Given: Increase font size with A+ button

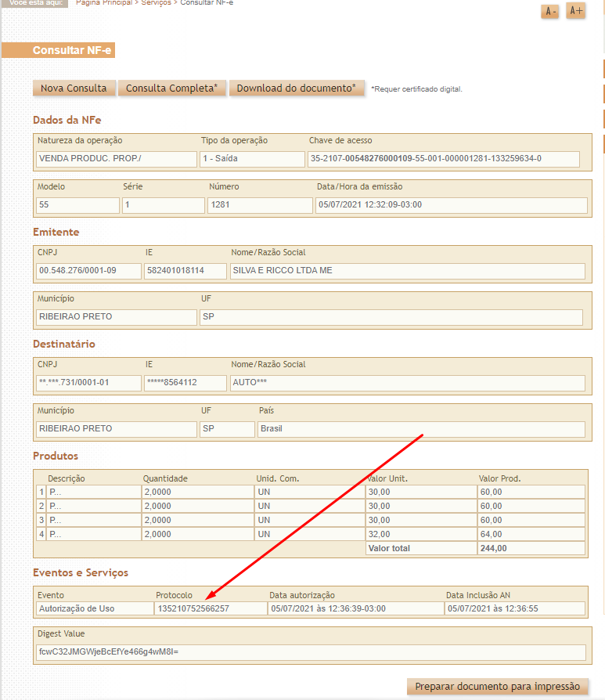Looking at the screenshot, I should (x=575, y=11).
